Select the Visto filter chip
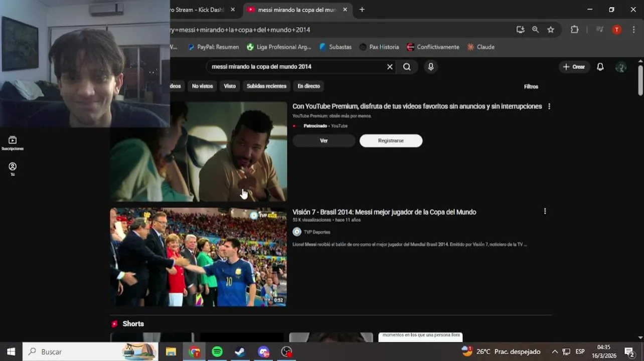644x361 pixels. [230, 86]
